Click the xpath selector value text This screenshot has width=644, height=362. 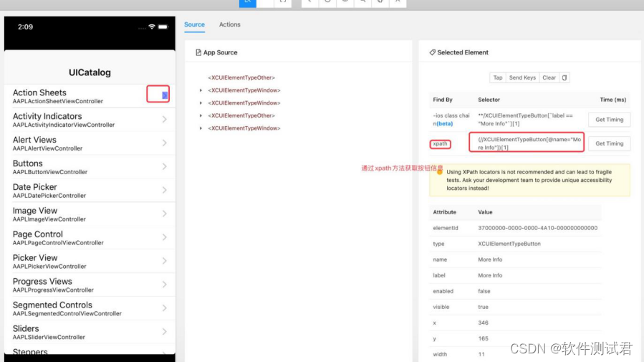coord(529,143)
